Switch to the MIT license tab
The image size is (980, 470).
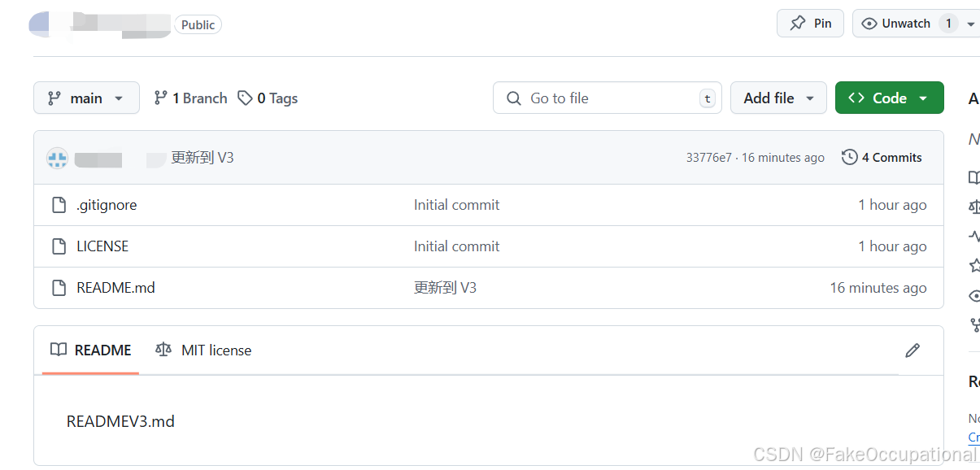pyautogui.click(x=203, y=350)
